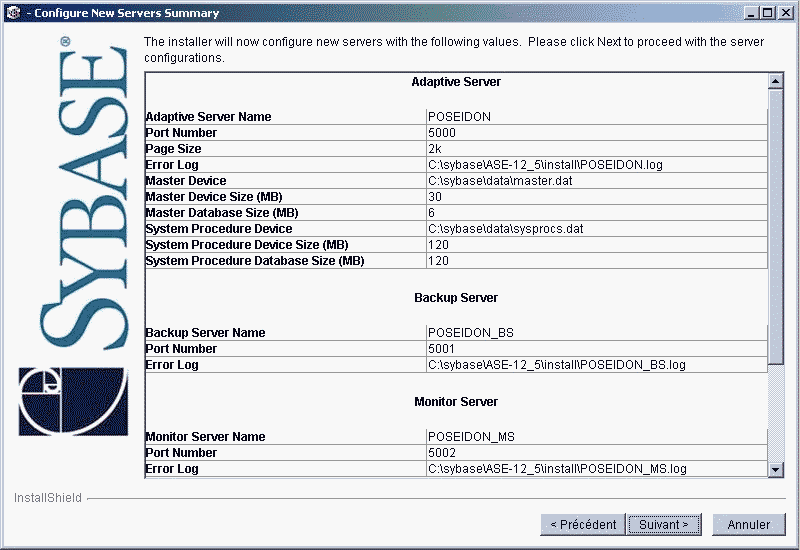
Task: Select the POSEIDON_MS monitor server name
Action: click(x=471, y=437)
